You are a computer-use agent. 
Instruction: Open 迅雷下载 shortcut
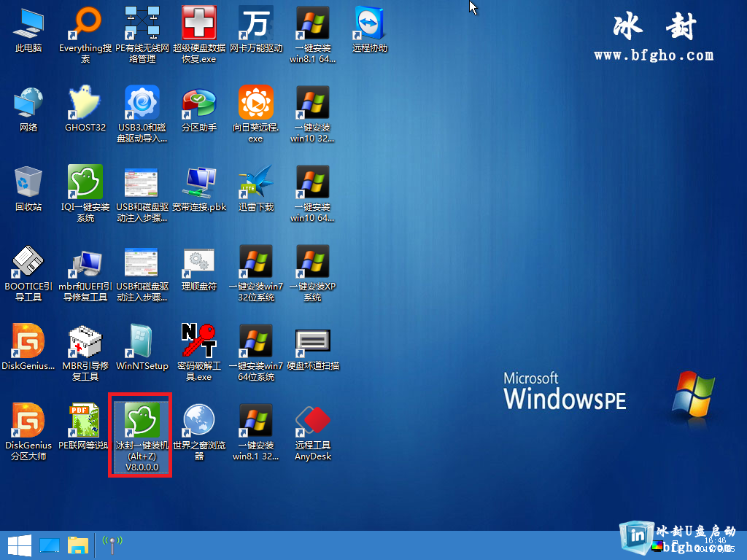(x=256, y=189)
